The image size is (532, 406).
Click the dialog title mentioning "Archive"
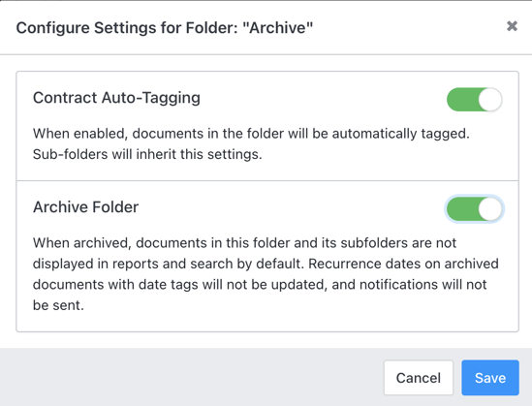pos(165,28)
